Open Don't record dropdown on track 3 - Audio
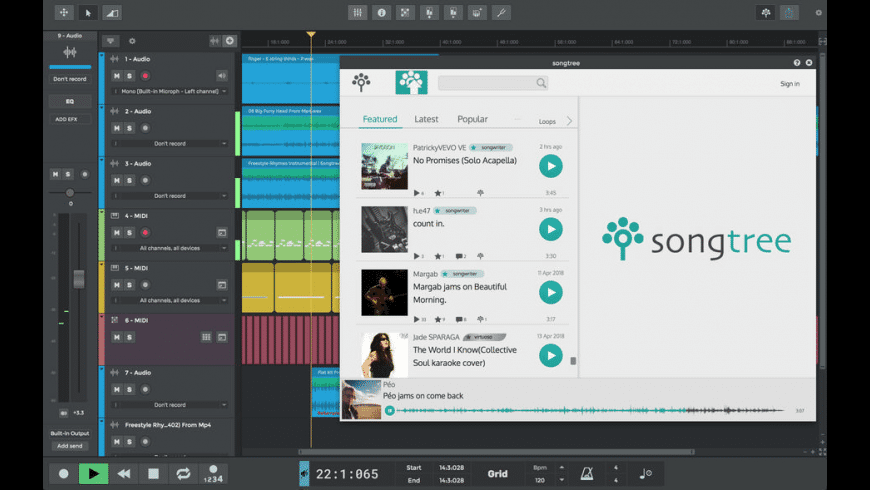 [x=170, y=196]
